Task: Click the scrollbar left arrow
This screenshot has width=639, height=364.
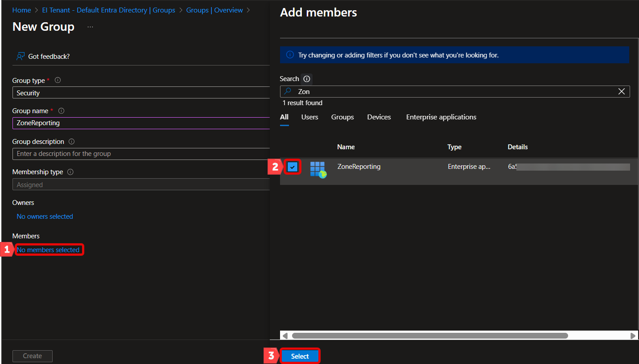Action: click(285, 335)
